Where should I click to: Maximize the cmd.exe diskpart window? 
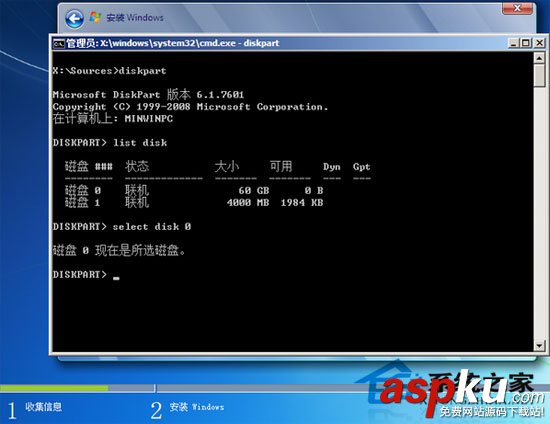click(x=526, y=43)
